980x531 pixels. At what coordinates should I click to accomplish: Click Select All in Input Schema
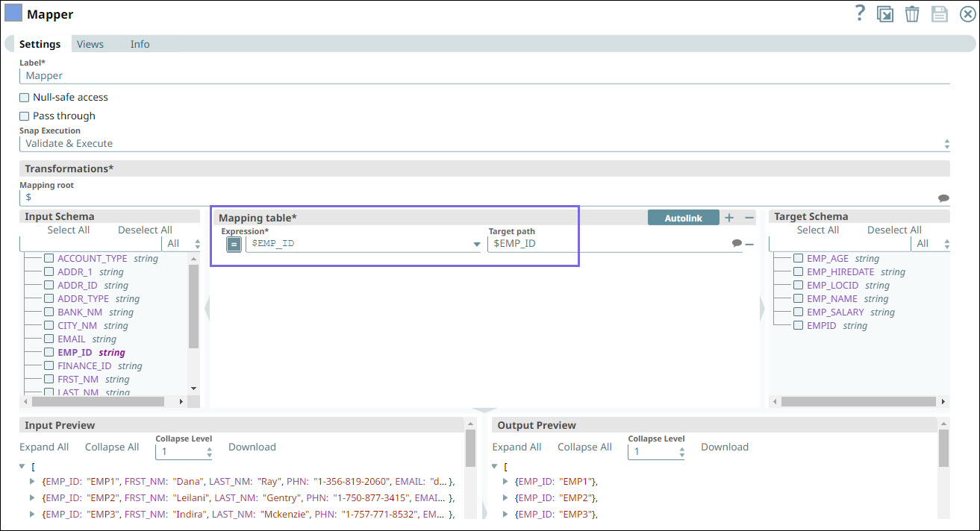tap(69, 230)
